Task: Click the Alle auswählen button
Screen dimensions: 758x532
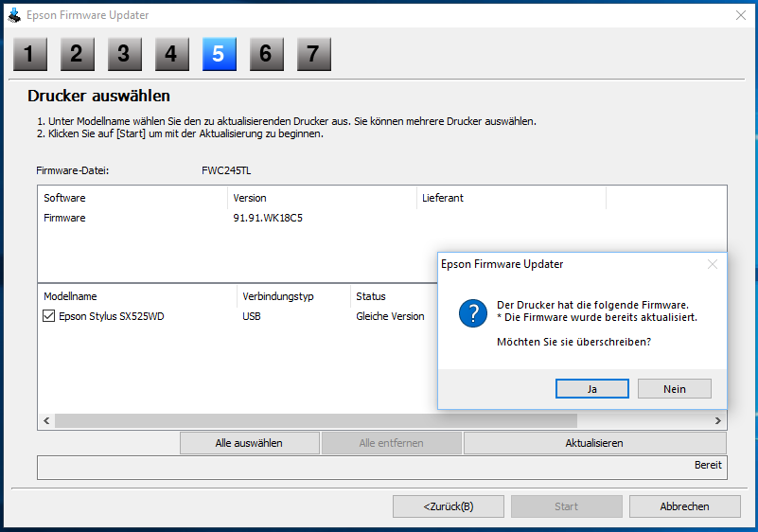Action: 250,443
